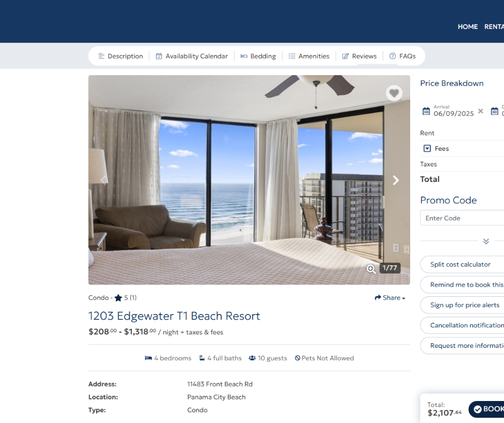Click the Promo Code input field

tap(461, 218)
